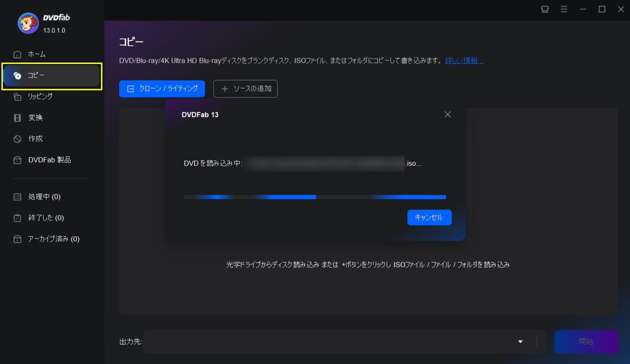Click the DVD を読み込み中 status text

pos(213,164)
